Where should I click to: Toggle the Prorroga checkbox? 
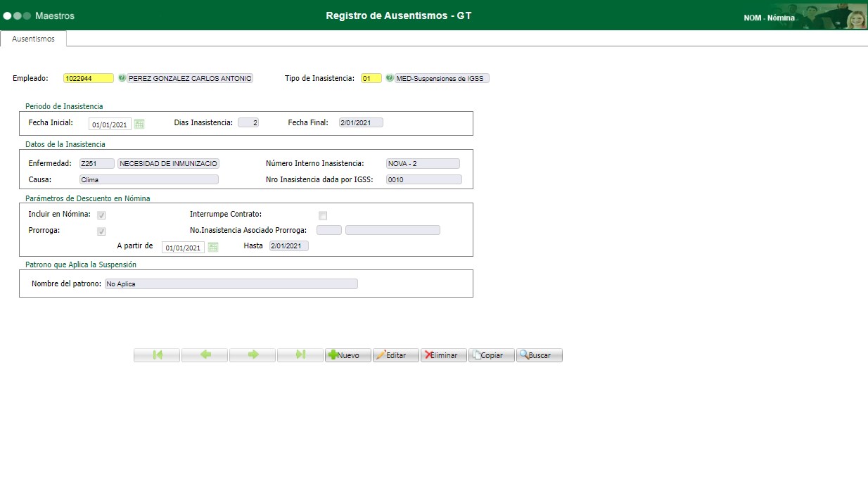101,231
